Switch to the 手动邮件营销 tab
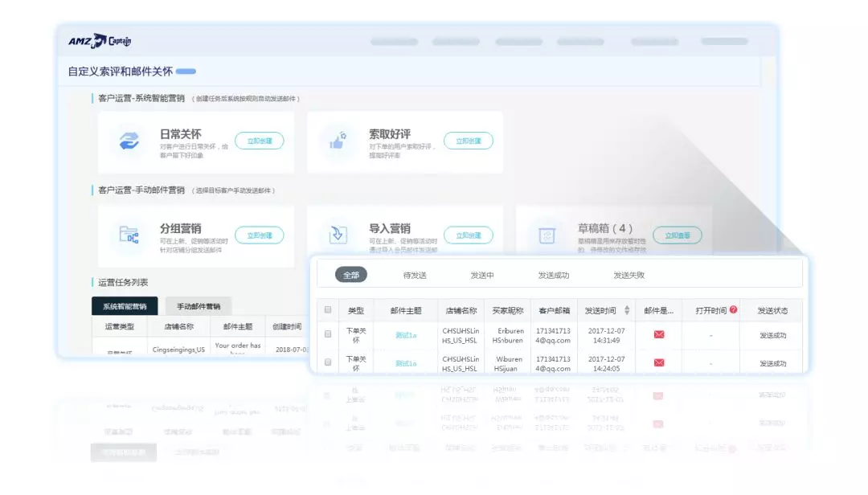Image resolution: width=868 pixels, height=495 pixels. (199, 306)
